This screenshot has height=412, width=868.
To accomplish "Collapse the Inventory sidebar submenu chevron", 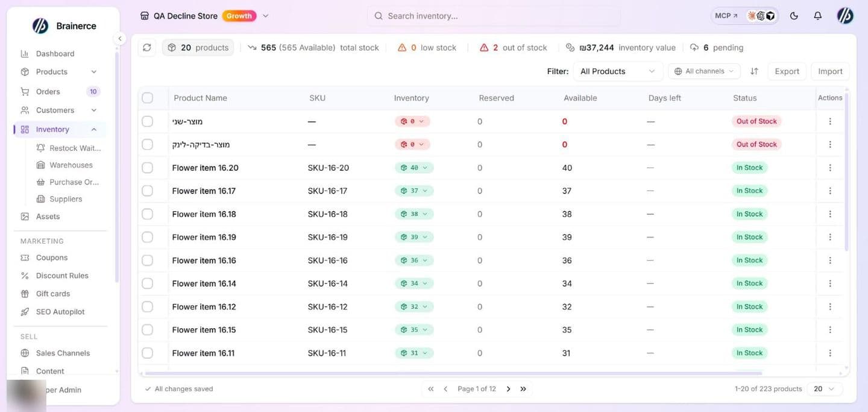I will (93, 130).
